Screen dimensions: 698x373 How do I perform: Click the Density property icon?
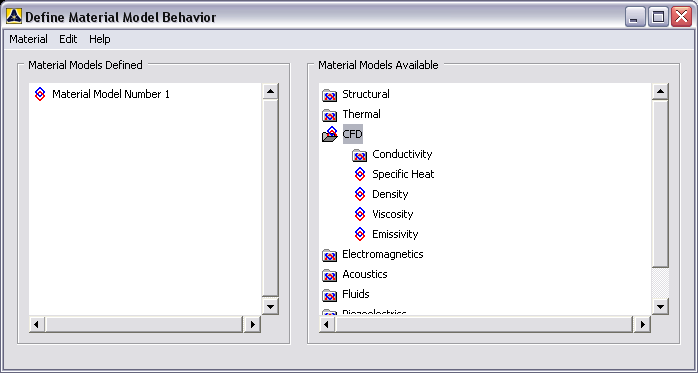[360, 194]
